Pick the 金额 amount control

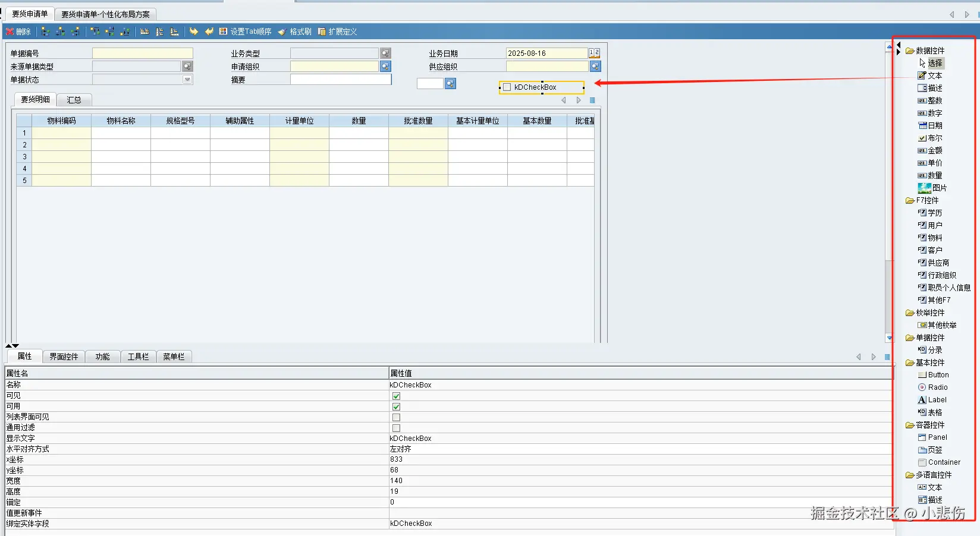click(930, 150)
